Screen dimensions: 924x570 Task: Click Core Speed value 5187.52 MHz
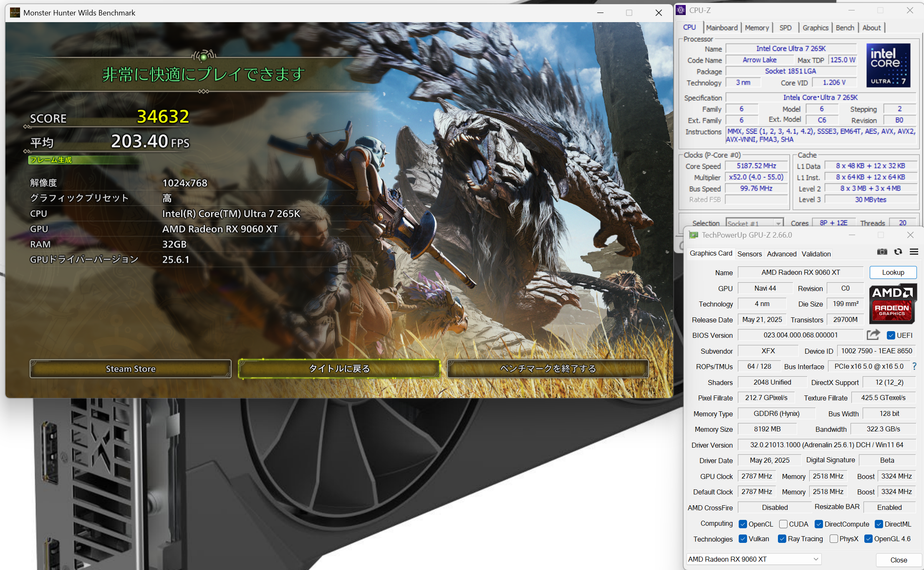click(756, 166)
